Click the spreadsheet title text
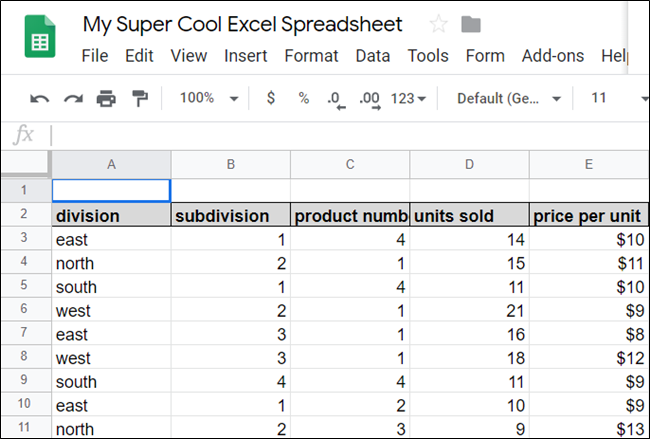 click(x=243, y=24)
